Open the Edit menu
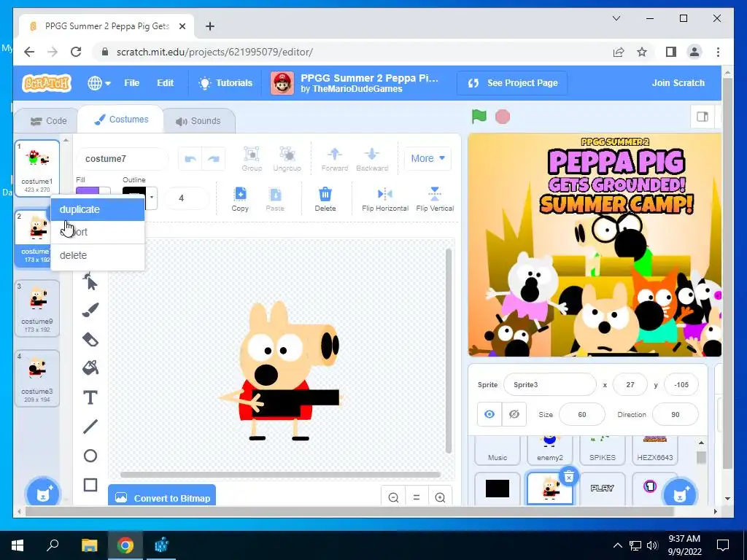The width and height of the screenshot is (747, 560). [x=166, y=83]
